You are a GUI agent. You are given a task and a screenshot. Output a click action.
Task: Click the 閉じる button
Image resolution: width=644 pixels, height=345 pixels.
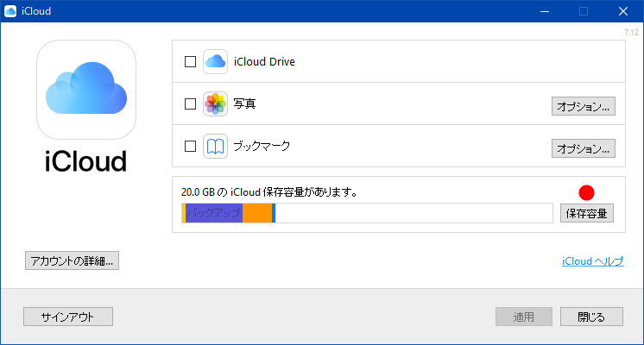tap(591, 317)
